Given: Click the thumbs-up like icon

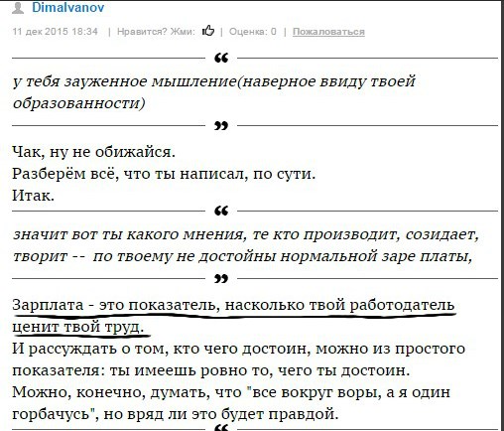Looking at the screenshot, I should [208, 31].
